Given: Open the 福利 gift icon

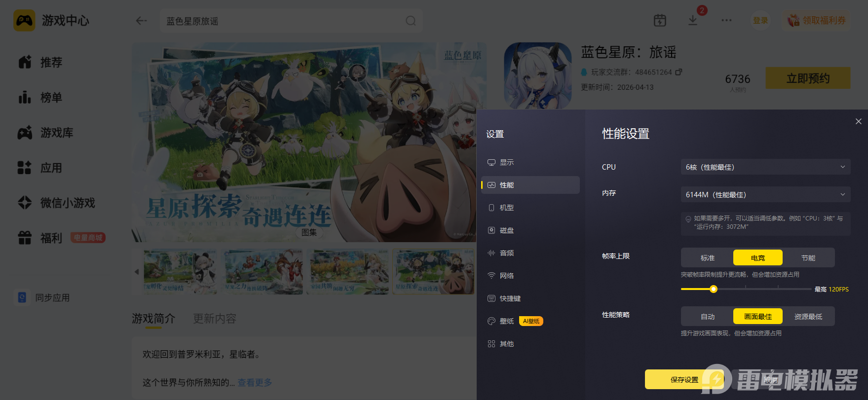Looking at the screenshot, I should 25,238.
